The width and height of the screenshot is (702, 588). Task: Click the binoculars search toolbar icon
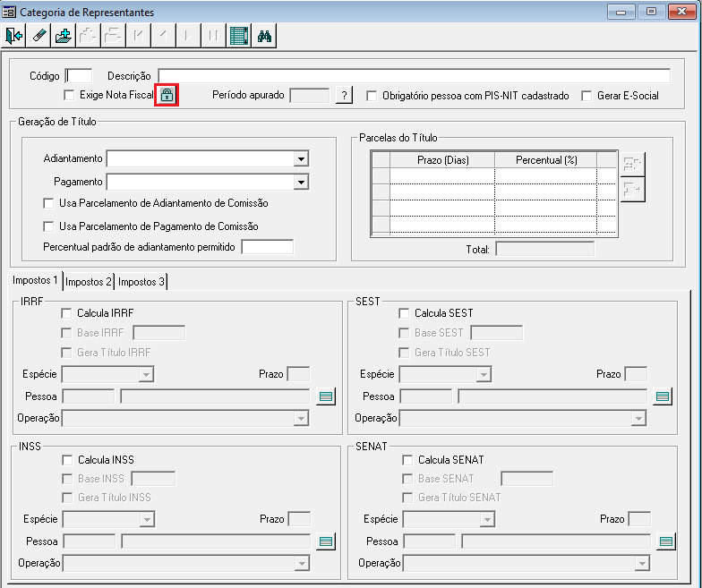point(265,36)
